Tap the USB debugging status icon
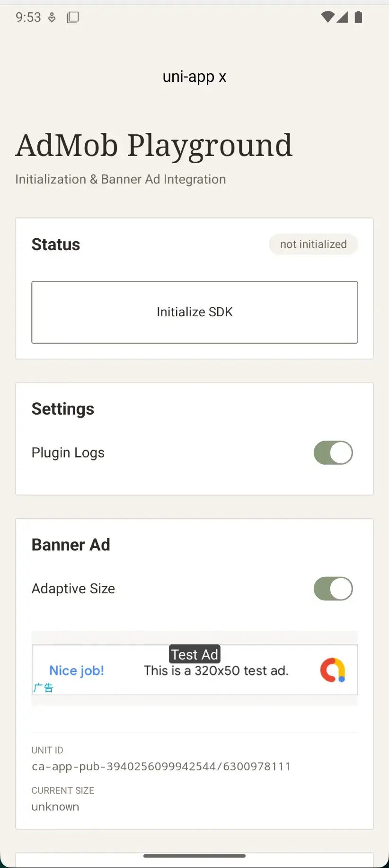 (52, 17)
